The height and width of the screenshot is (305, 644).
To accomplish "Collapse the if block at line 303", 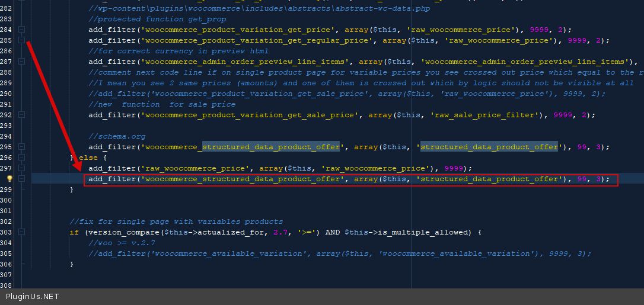I will coord(22,232).
